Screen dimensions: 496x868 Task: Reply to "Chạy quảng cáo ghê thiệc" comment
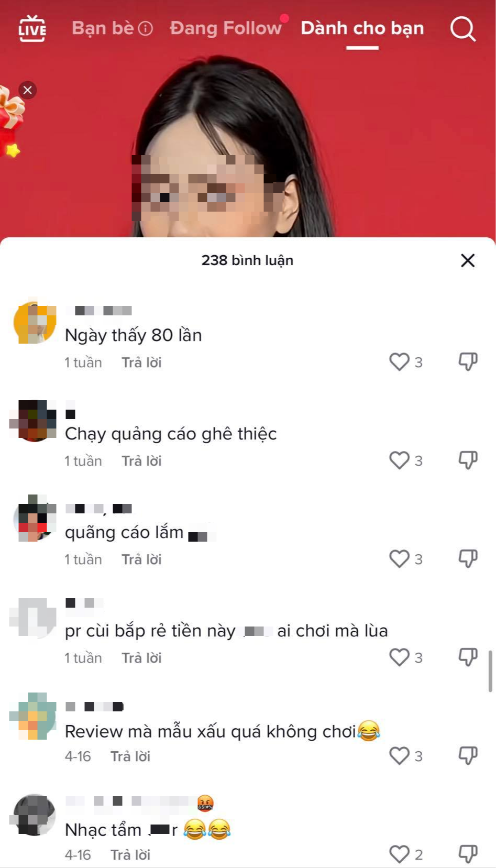141,461
